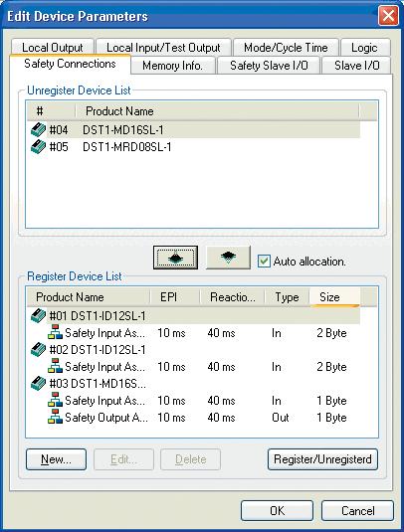The width and height of the screenshot is (404, 532).
Task: Click 10 ms EPI value under device #01
Action: 171,333
